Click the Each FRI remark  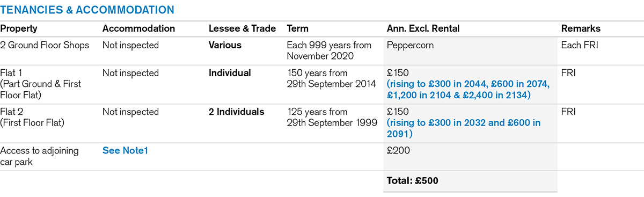tap(580, 46)
